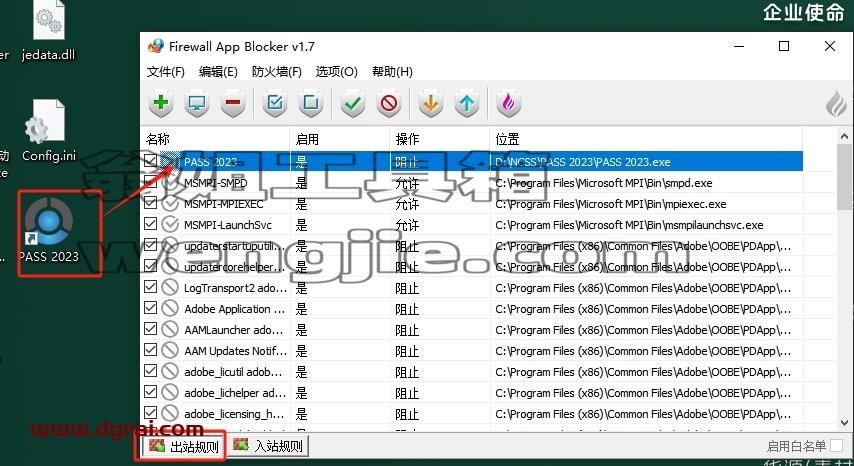The width and height of the screenshot is (854, 466).
Task: Select the PASS 2023 desktop shortcut icon
Action: point(48,222)
